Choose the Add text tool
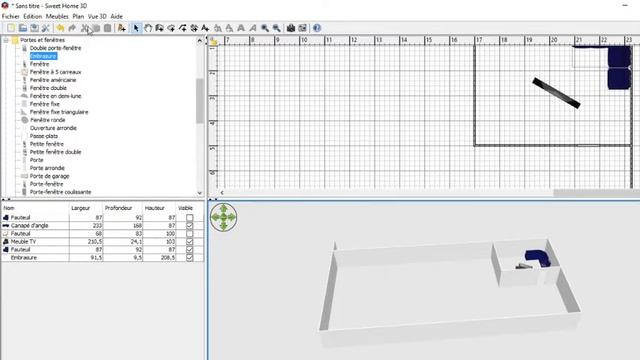Viewport: 640px width, 360px height. click(x=205, y=28)
